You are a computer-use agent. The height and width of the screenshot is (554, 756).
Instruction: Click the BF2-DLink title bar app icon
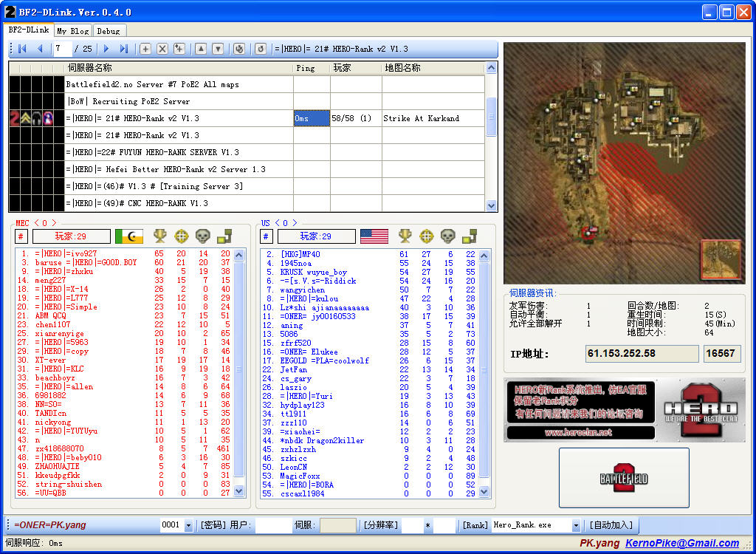point(10,12)
